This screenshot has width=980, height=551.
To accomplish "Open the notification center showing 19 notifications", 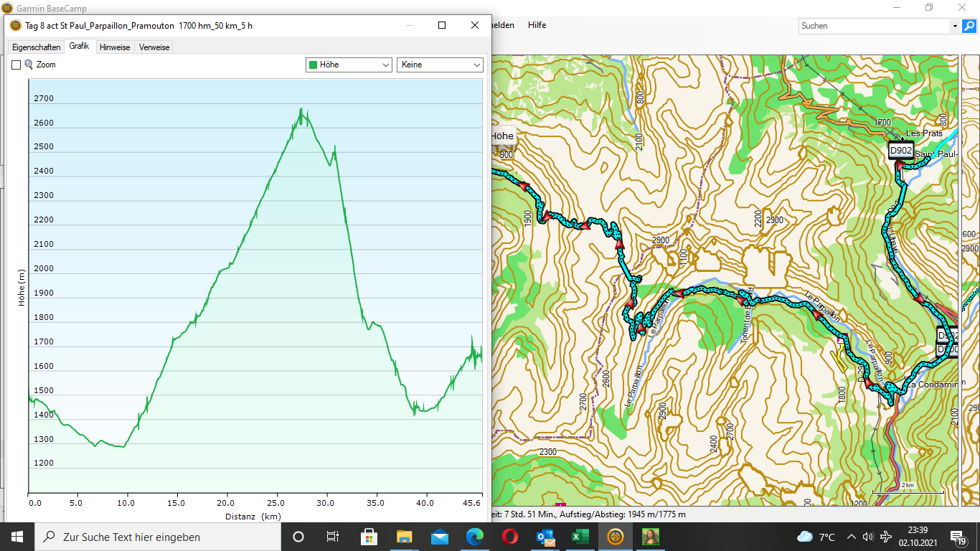I will pyautogui.click(x=958, y=537).
